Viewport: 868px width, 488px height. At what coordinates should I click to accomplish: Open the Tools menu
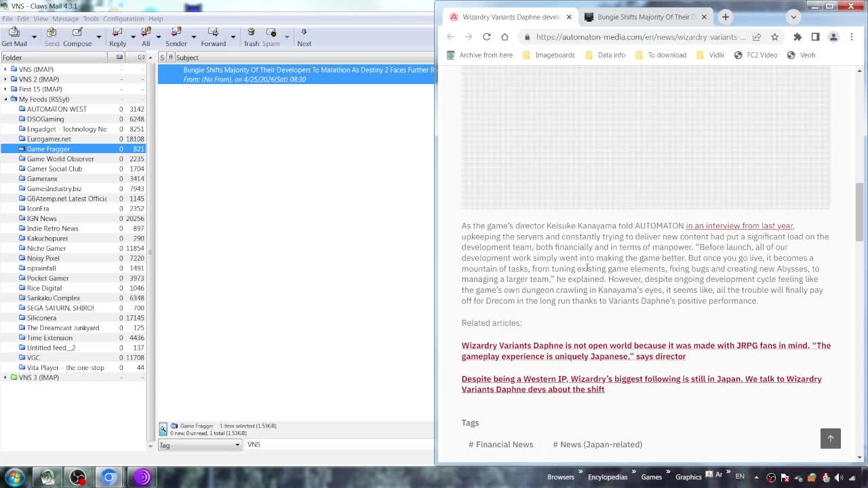click(91, 18)
